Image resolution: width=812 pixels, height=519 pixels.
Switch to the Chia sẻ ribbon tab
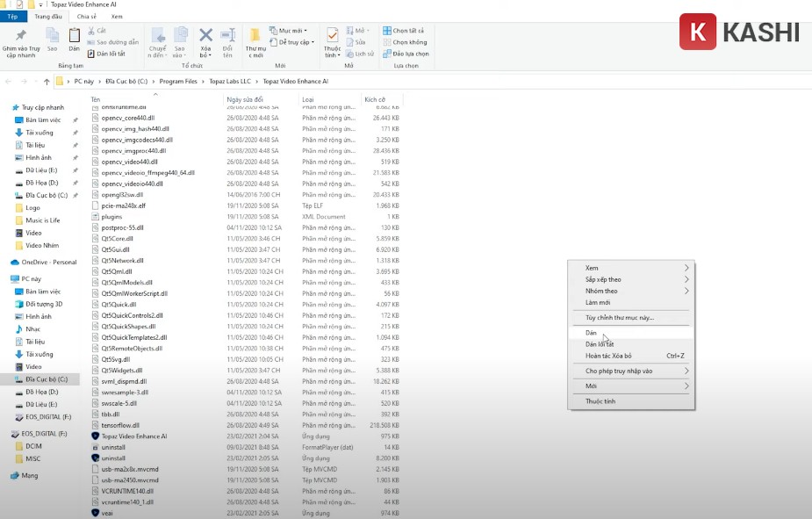(86, 16)
